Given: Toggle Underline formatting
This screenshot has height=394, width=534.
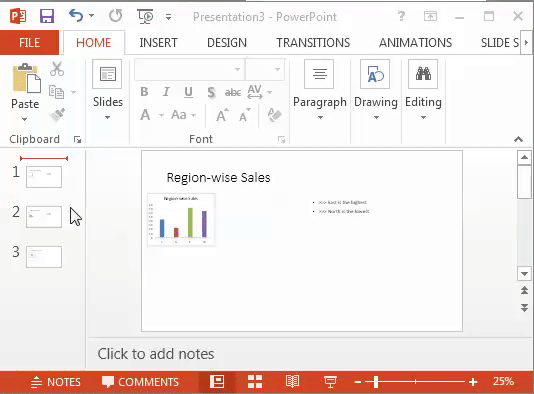Looking at the screenshot, I should [188, 92].
